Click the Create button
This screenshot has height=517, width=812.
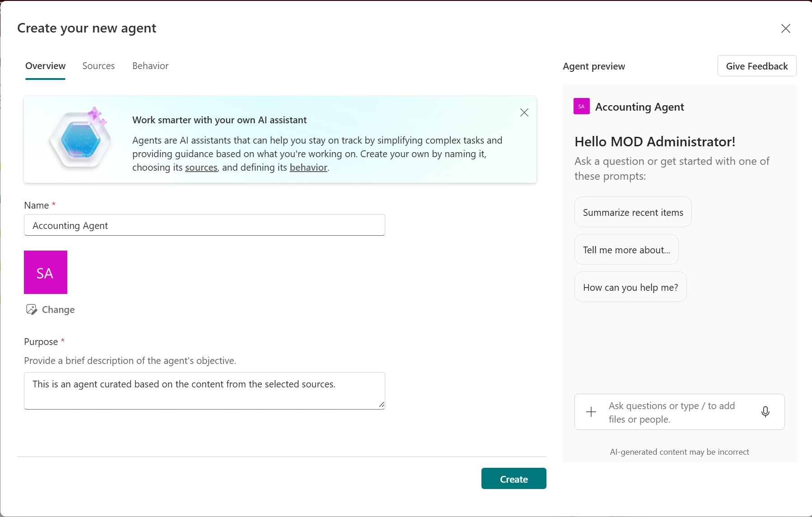pos(513,479)
